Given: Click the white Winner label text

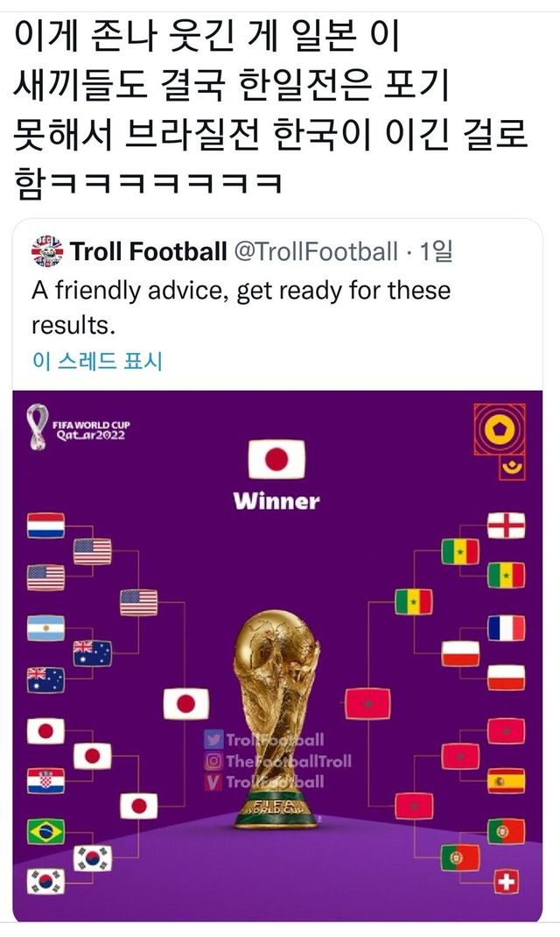Looking at the screenshot, I should point(276,502).
